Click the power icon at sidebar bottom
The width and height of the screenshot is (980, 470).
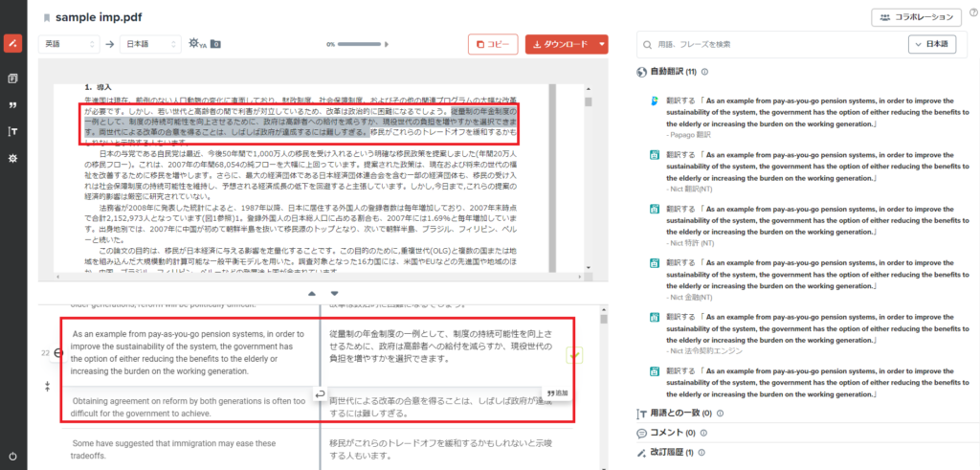(x=13, y=458)
